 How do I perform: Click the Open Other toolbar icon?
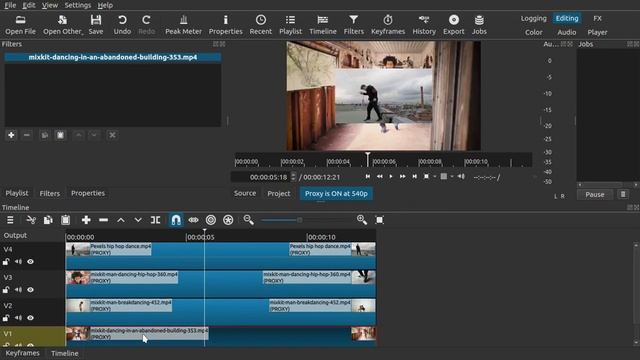pos(62,24)
